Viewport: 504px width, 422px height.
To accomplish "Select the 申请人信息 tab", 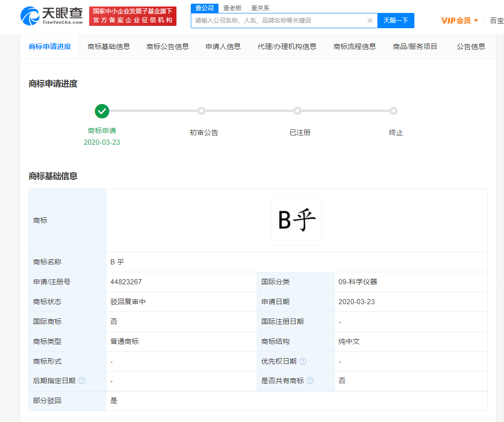I will 223,47.
